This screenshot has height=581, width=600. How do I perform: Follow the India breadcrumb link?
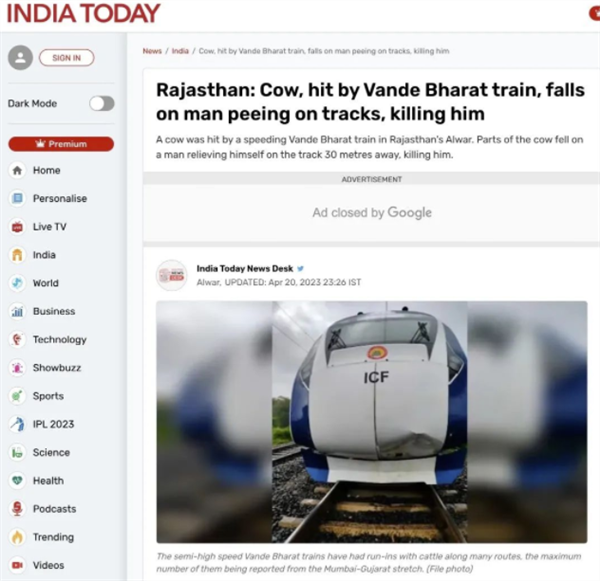(x=180, y=51)
